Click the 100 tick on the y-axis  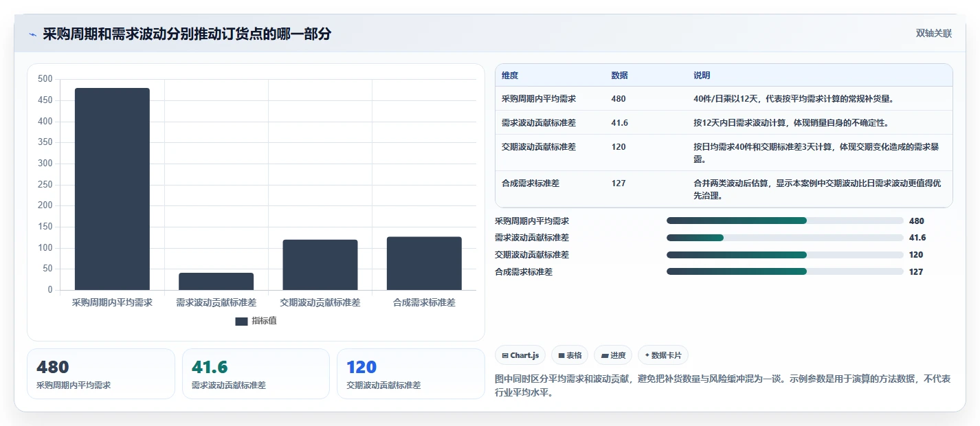(45, 248)
